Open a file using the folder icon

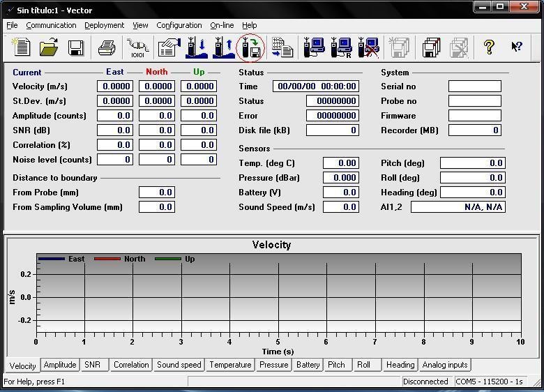coord(49,47)
